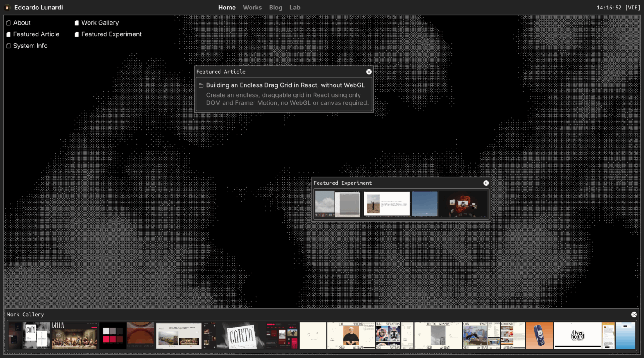Select the Home nav item
This screenshot has height=358, width=644.
coord(227,8)
